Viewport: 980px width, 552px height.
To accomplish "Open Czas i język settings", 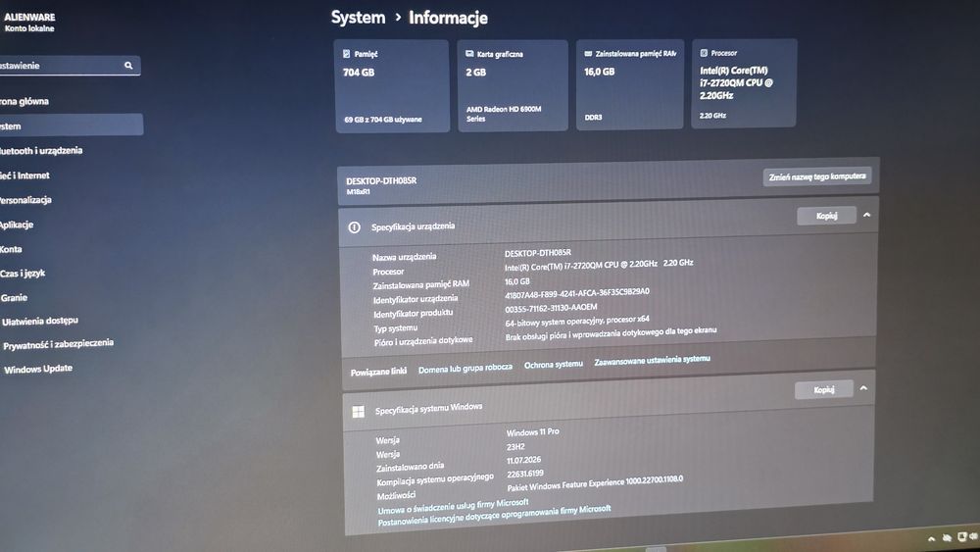I will pos(23,274).
